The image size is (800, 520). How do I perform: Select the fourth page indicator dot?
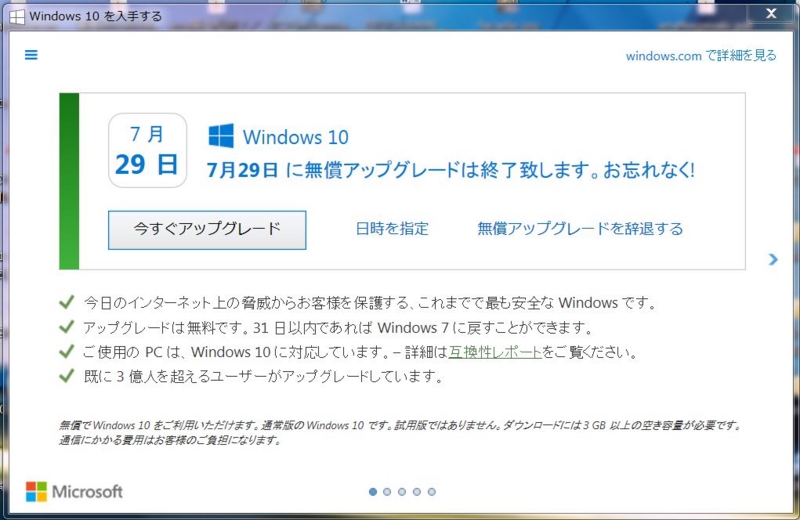[x=417, y=491]
